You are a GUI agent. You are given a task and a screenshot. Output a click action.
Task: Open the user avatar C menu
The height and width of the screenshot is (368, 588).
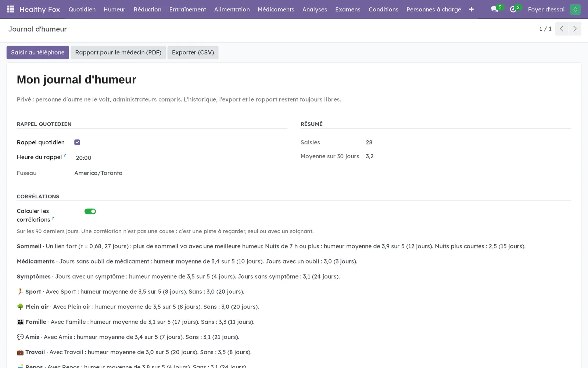click(x=575, y=9)
